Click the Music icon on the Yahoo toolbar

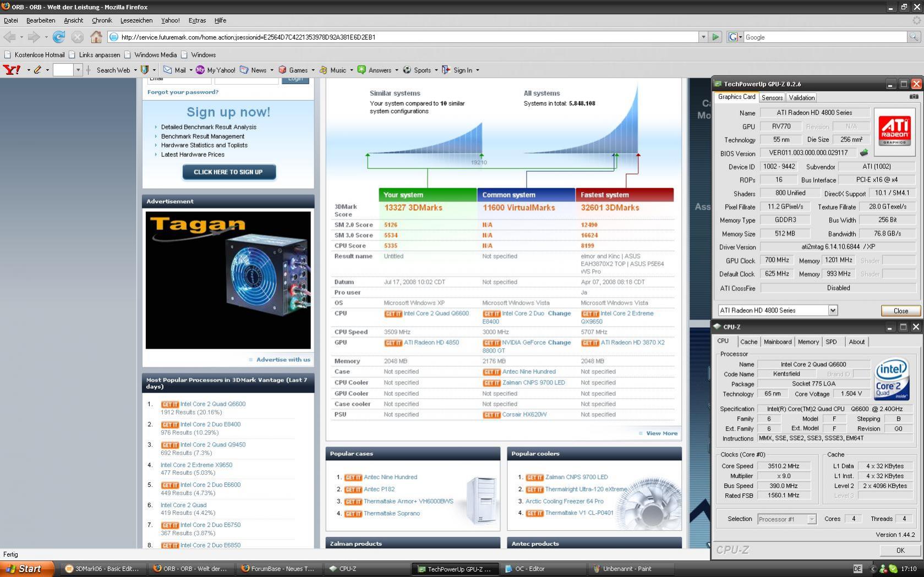tap(323, 70)
